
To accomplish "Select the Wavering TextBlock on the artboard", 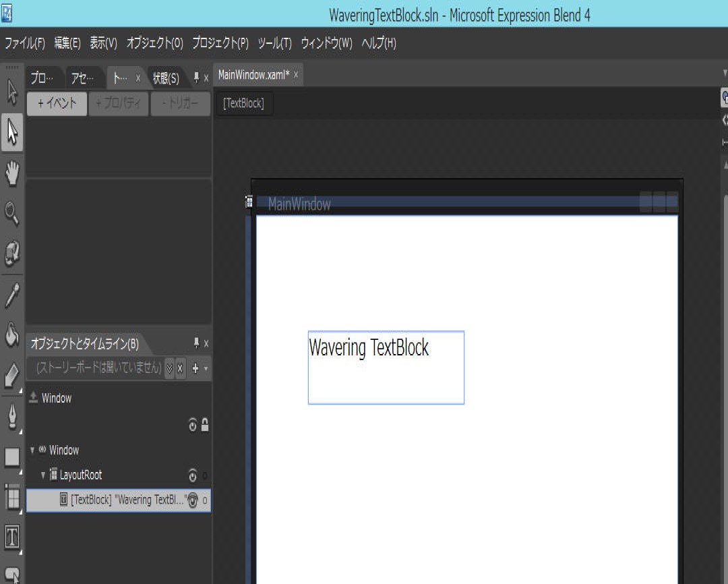I will tap(386, 367).
